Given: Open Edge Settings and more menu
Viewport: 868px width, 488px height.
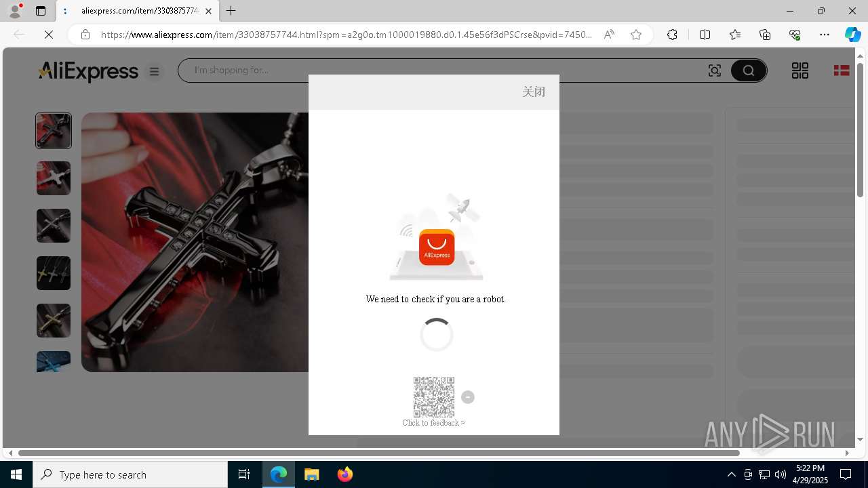Looking at the screenshot, I should coord(825,35).
